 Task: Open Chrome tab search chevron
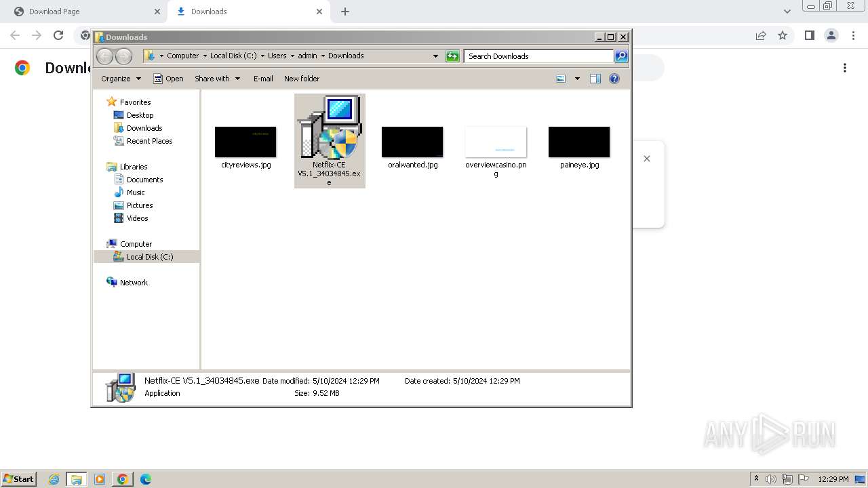[x=787, y=12]
